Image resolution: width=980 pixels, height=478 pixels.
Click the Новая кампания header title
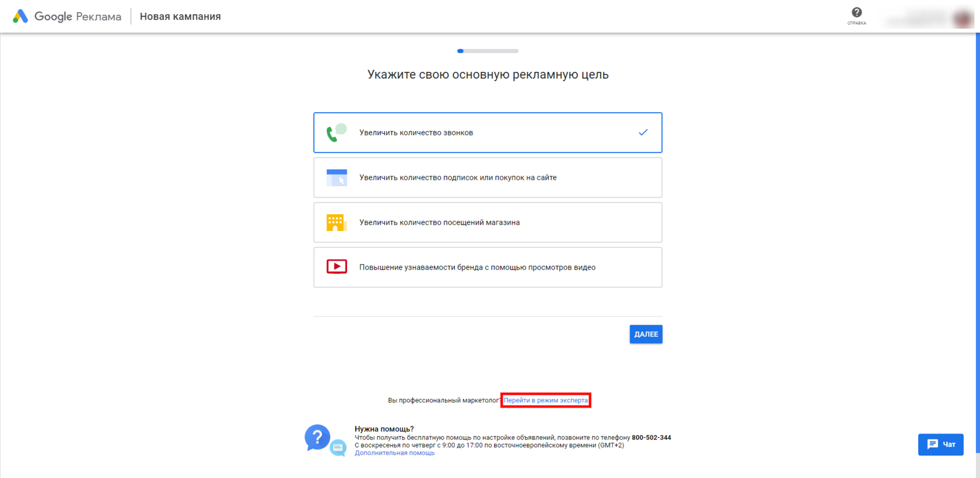pyautogui.click(x=180, y=16)
